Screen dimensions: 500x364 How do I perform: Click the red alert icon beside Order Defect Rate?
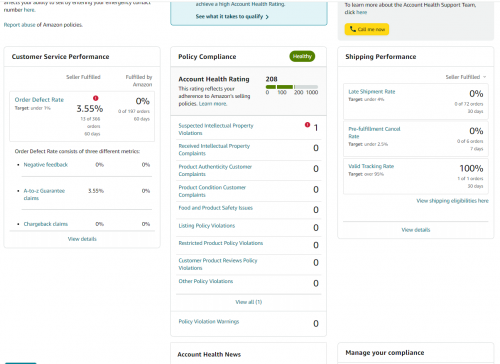[96, 98]
